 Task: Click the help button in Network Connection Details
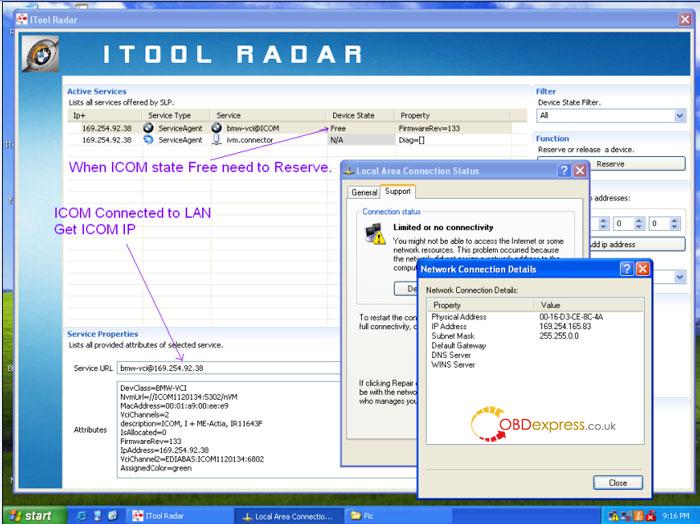tap(626, 269)
